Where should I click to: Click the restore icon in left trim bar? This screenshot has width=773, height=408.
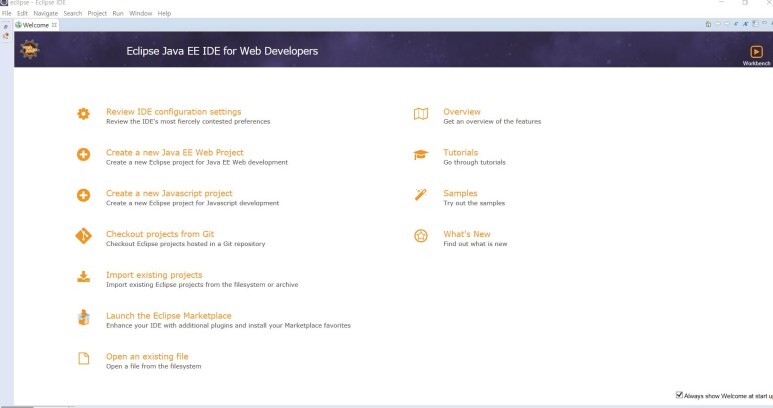6,27
